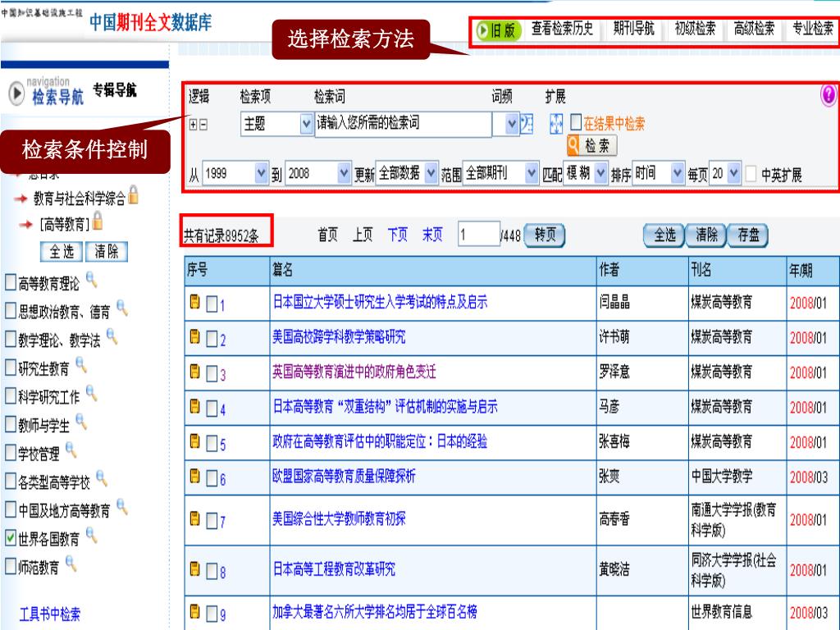Click the sidebar 清除 button
The width and height of the screenshot is (840, 630).
pyautogui.click(x=107, y=251)
